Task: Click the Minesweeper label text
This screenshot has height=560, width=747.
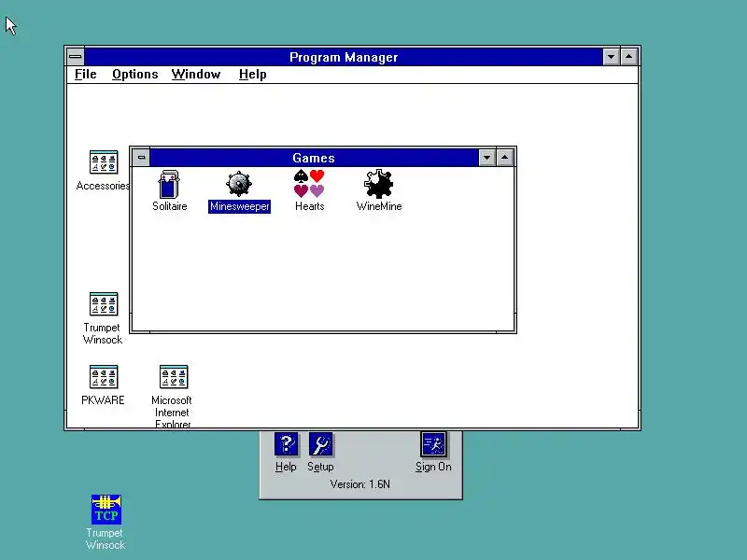Action: pos(239,206)
